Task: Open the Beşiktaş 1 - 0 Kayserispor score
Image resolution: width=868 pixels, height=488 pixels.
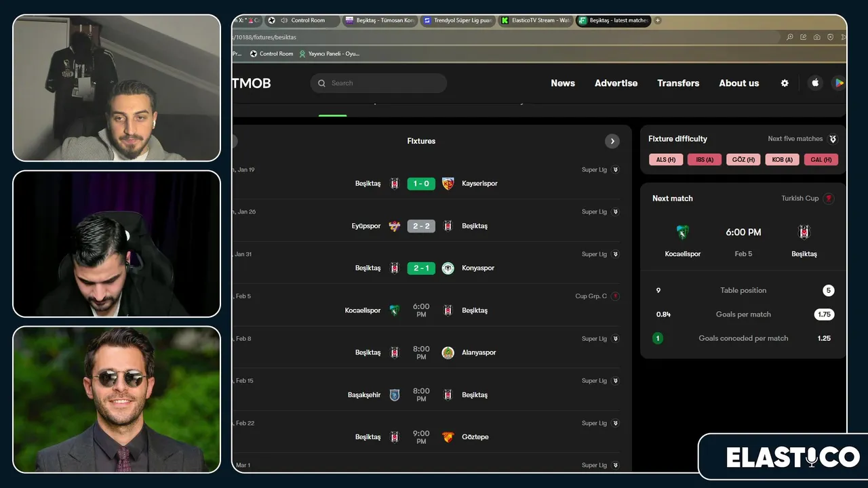Action: tap(421, 184)
